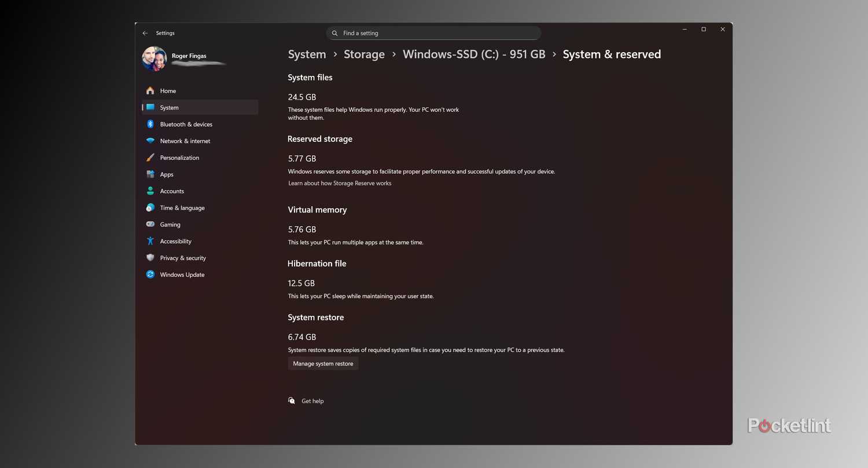This screenshot has width=868, height=468.
Task: Open Learn about how Storage Reserve works
Action: (340, 183)
